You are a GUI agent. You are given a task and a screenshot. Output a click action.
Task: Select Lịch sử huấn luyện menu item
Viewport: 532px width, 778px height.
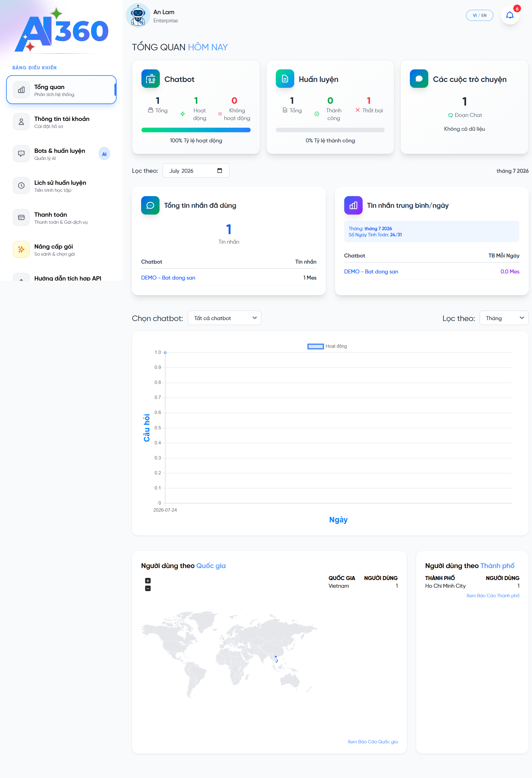point(61,185)
